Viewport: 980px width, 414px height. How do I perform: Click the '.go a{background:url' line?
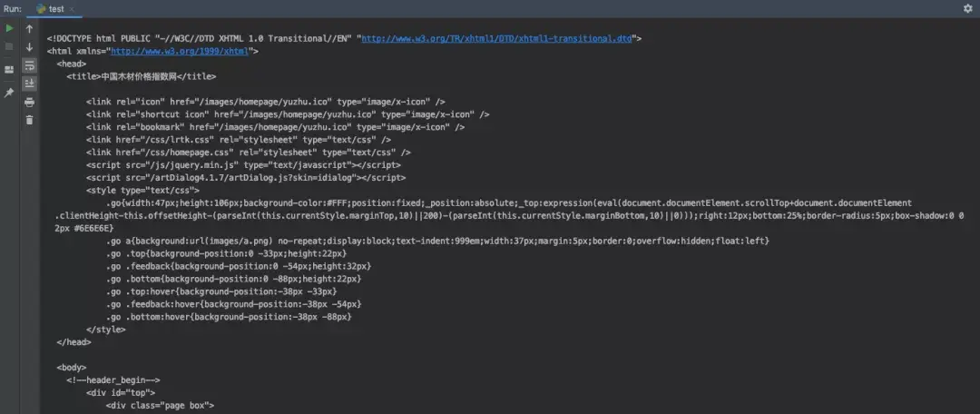coord(437,241)
